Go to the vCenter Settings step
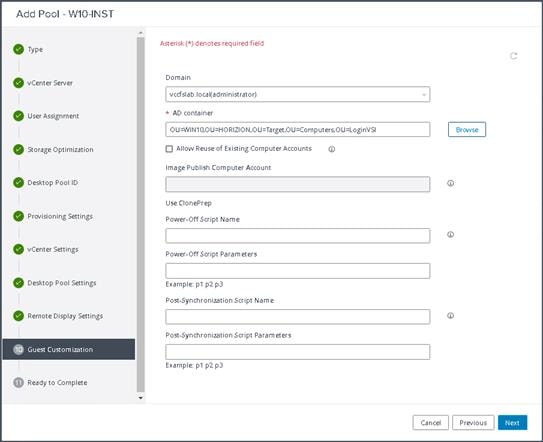The width and height of the screenshot is (543, 442). point(53,249)
